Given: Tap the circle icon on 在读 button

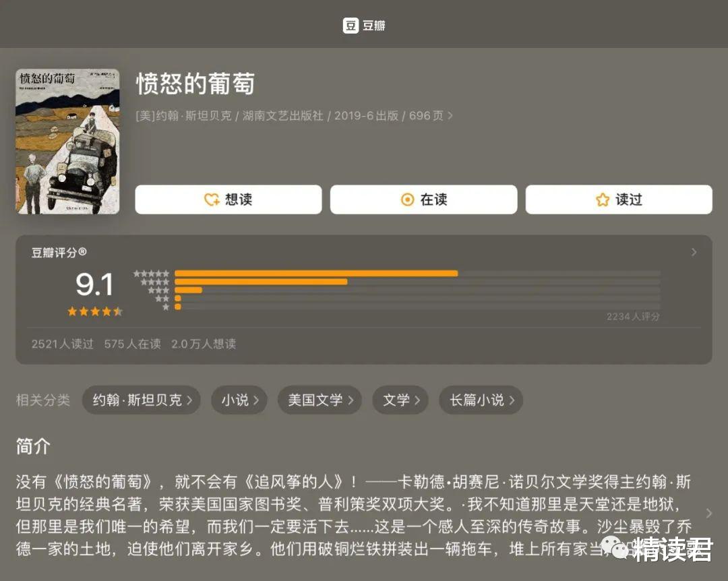Looking at the screenshot, I should pyautogui.click(x=407, y=200).
